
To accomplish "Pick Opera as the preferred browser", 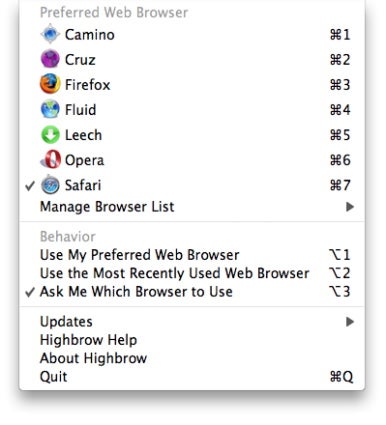I will pyautogui.click(x=192, y=160).
